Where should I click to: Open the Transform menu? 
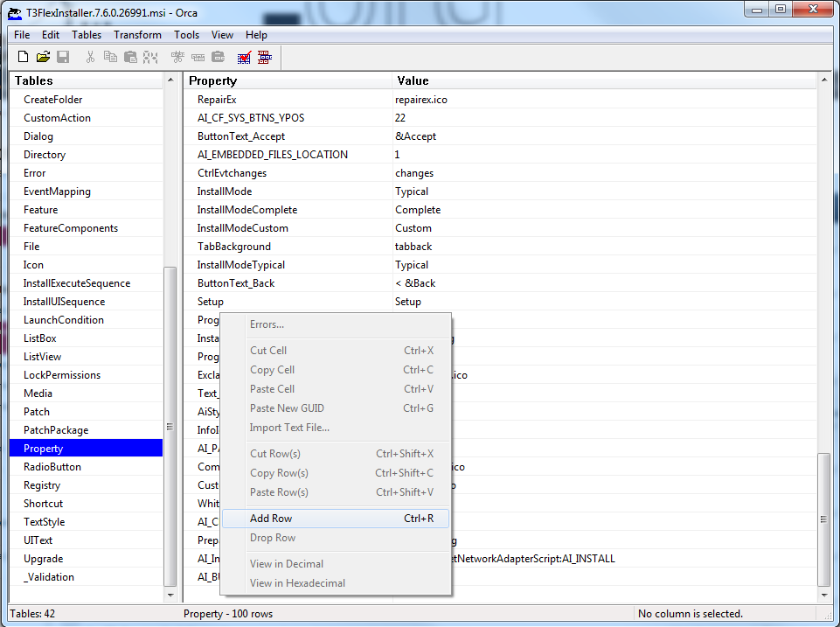[x=138, y=35]
